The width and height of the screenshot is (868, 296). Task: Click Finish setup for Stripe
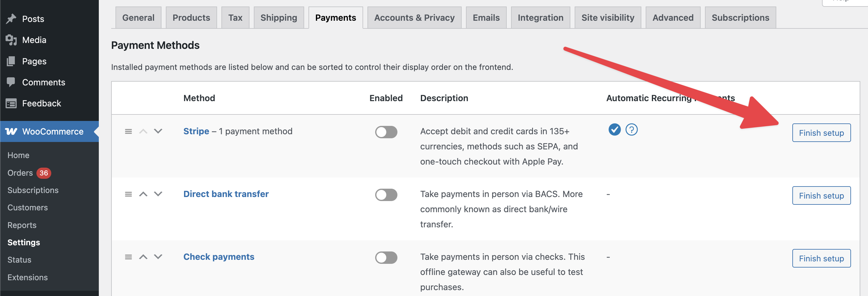point(821,133)
